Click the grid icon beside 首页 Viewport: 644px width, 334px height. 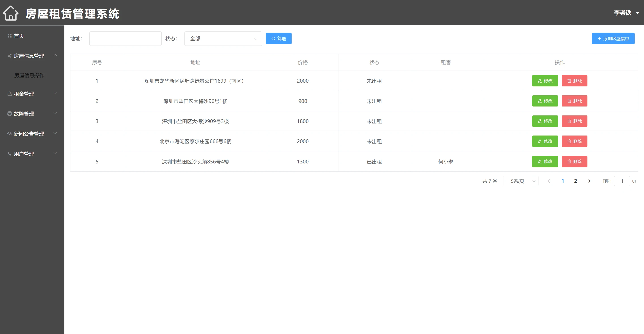9,36
